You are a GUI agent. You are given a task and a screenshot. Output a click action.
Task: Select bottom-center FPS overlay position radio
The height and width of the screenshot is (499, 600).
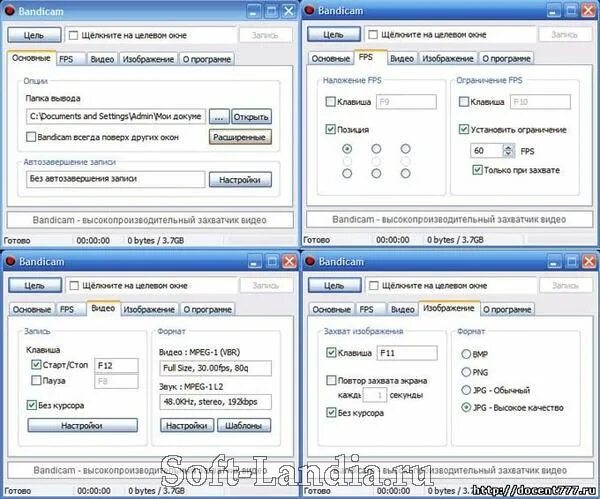pyautogui.click(x=376, y=174)
